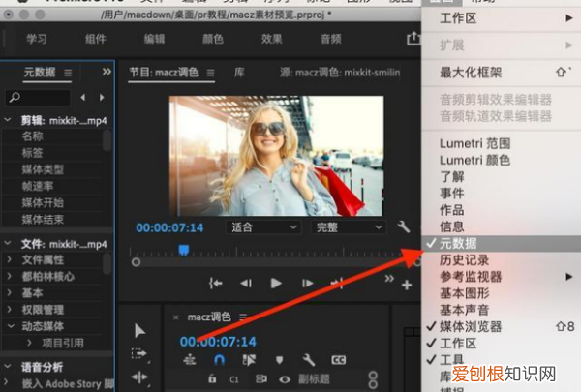Open the 完整 playback resolution dropdown
The width and height of the screenshot is (581, 392).
point(349,227)
